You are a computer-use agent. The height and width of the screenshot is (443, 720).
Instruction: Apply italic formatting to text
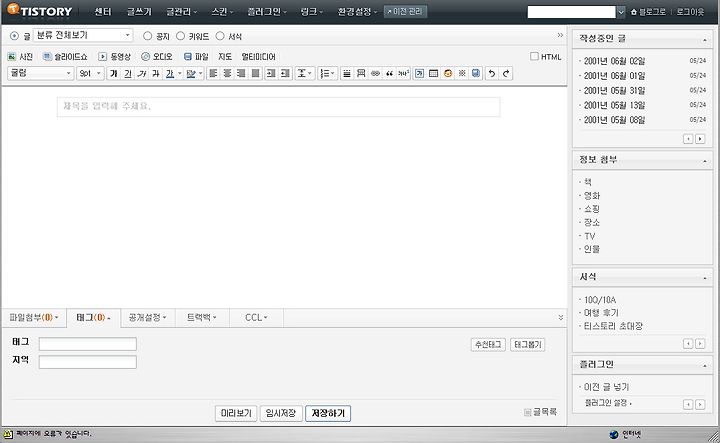coord(142,73)
